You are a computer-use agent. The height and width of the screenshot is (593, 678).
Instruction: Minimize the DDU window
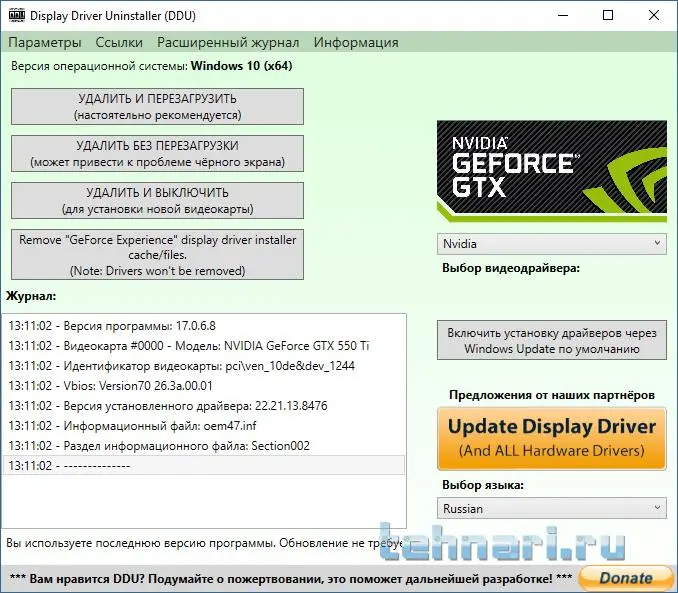pos(563,16)
